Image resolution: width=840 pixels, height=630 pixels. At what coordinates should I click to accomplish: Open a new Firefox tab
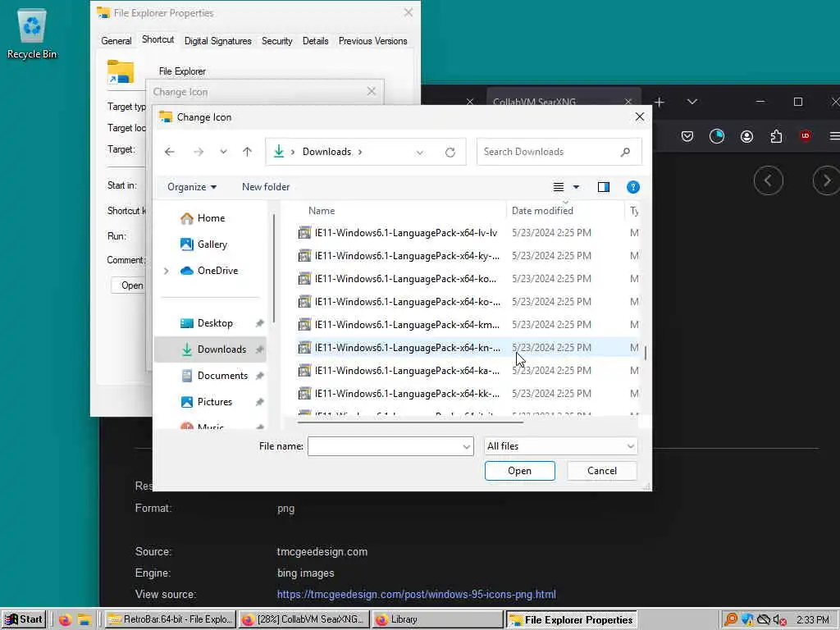(660, 102)
